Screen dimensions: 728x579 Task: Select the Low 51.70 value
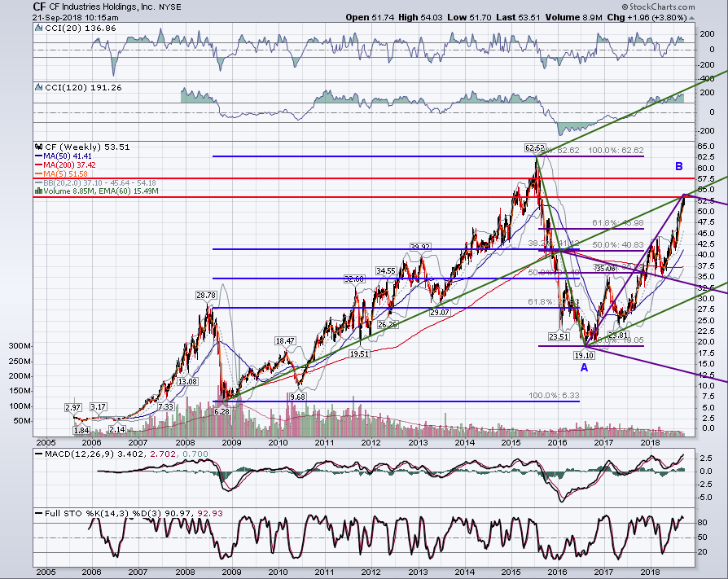point(469,18)
